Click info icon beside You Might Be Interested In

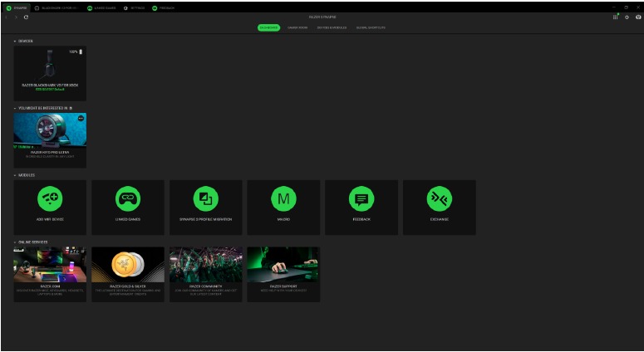71,108
